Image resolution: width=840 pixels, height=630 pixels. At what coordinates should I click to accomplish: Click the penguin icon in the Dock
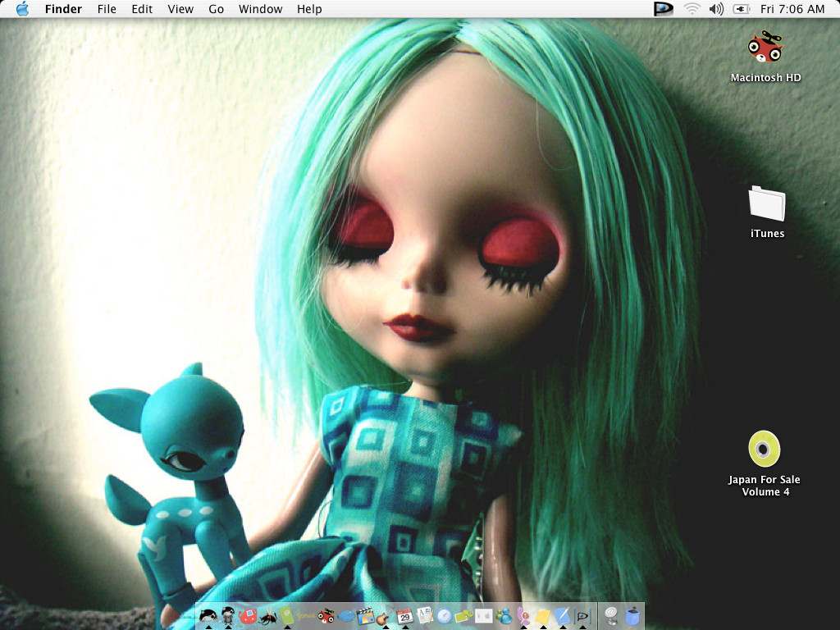tap(208, 616)
